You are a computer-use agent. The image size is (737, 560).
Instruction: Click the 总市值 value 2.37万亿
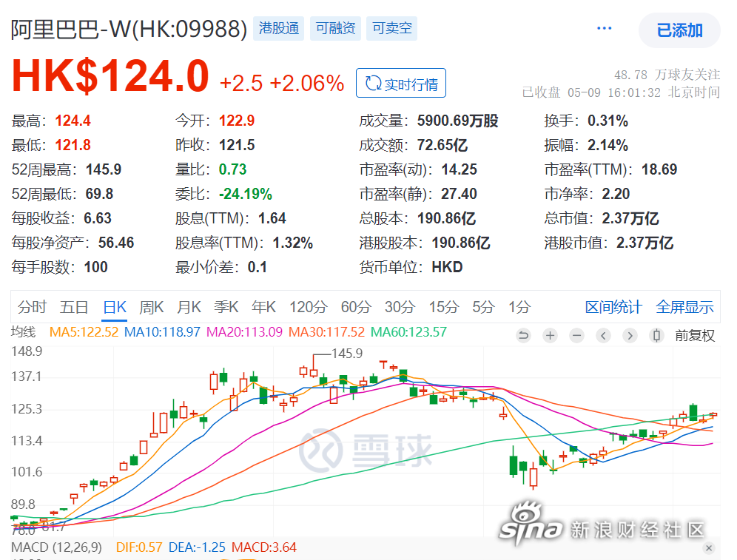point(630,218)
